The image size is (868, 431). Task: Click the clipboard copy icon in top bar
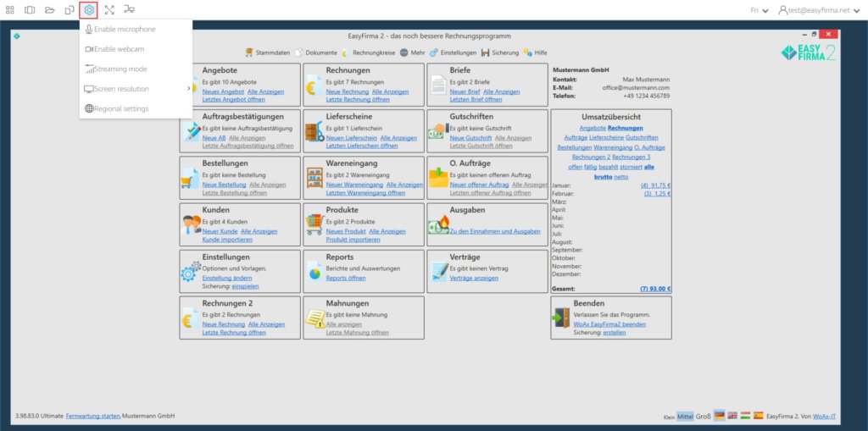70,10
